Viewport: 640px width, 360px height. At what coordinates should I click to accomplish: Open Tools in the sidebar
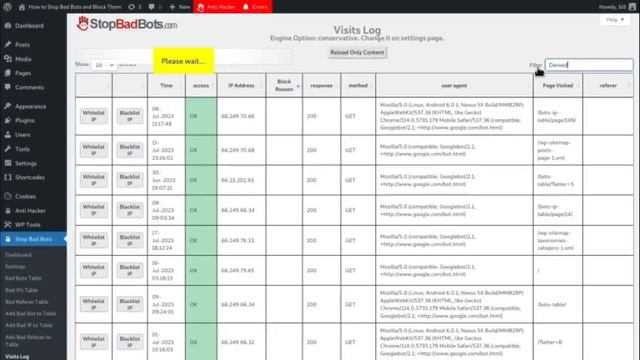click(x=22, y=149)
